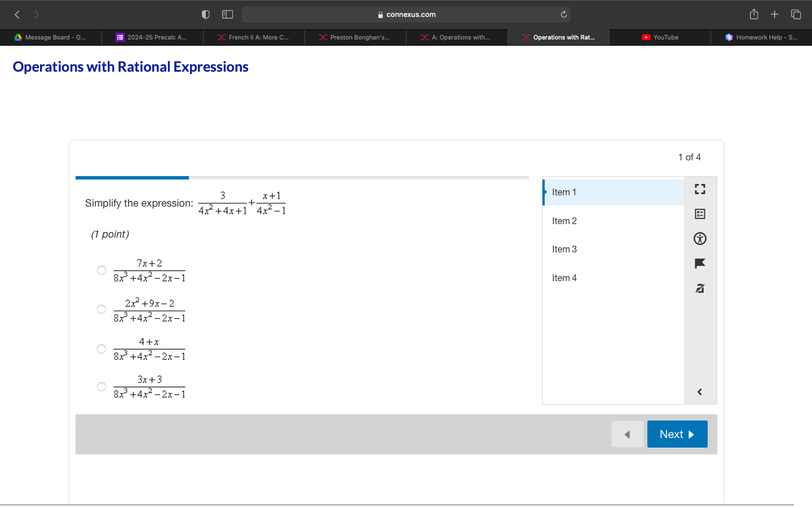Click the previous question arrow button
Screen dimensions: 812x508
point(628,434)
